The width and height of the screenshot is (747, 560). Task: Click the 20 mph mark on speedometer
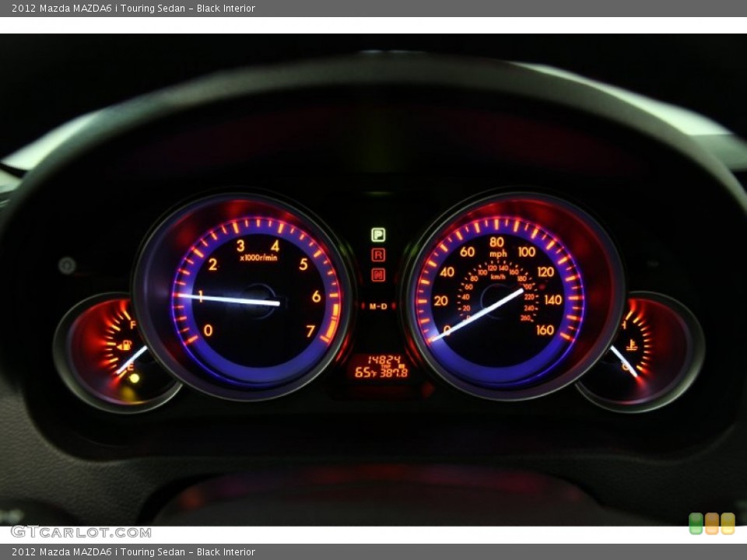[440, 300]
